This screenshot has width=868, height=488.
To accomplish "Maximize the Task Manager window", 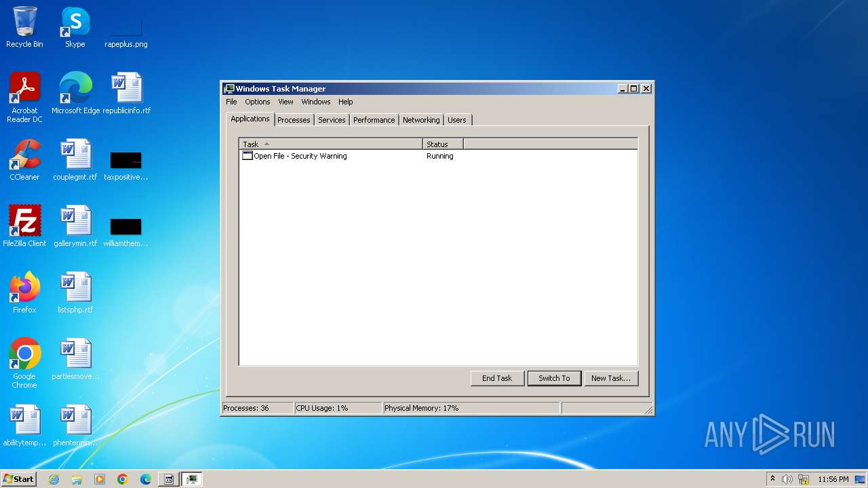I will tap(633, 89).
